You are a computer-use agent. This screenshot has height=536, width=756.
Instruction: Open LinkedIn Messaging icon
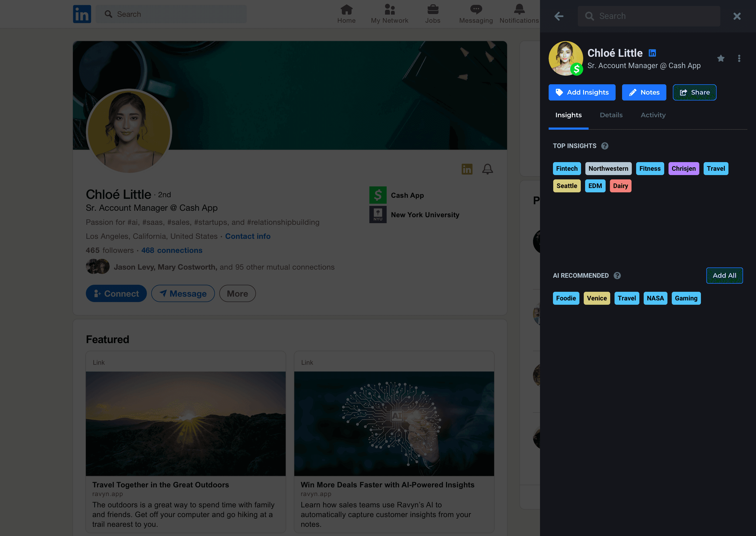pyautogui.click(x=476, y=10)
